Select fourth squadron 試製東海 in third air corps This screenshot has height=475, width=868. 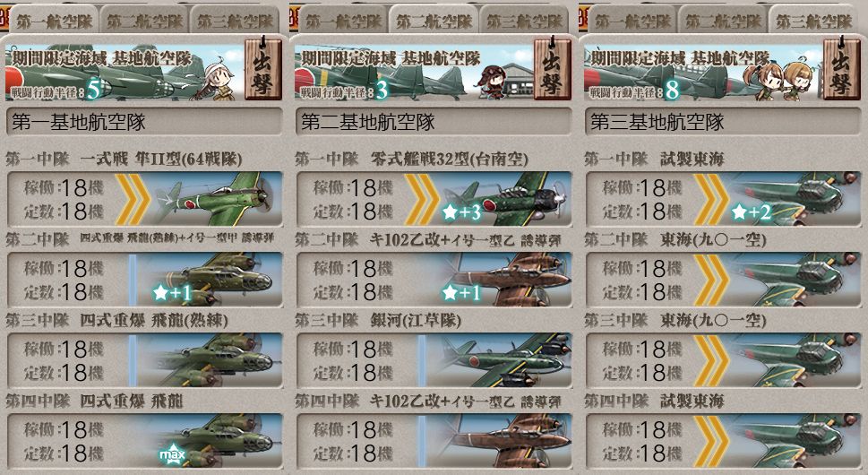click(724, 441)
